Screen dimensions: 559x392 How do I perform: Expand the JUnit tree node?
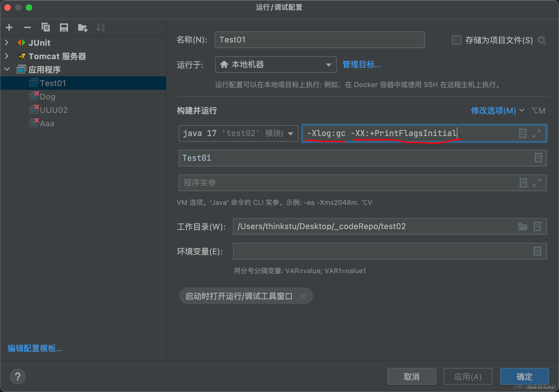pos(7,42)
